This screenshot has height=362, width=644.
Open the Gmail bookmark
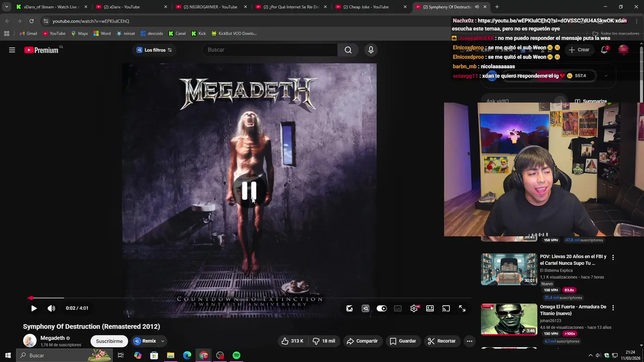(28, 34)
